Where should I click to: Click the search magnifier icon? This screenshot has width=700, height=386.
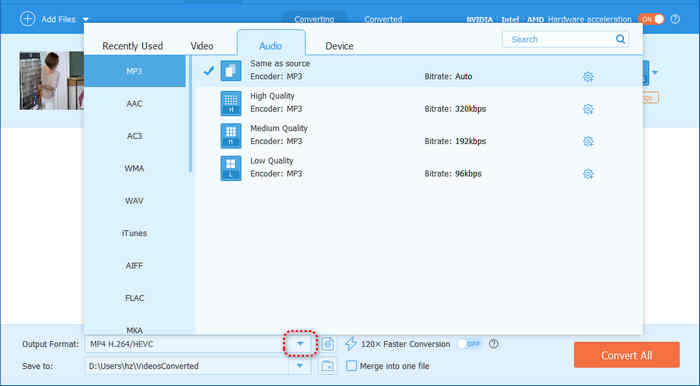[x=621, y=39]
